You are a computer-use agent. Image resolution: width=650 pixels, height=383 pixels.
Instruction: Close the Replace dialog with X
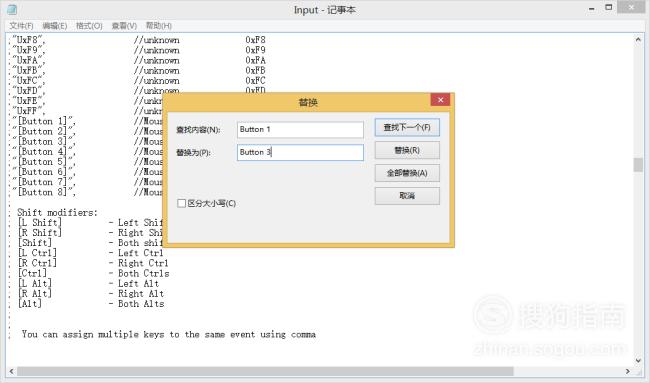440,100
